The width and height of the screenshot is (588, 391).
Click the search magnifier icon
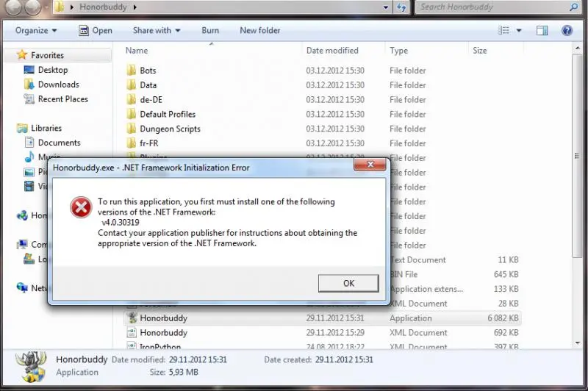[574, 7]
